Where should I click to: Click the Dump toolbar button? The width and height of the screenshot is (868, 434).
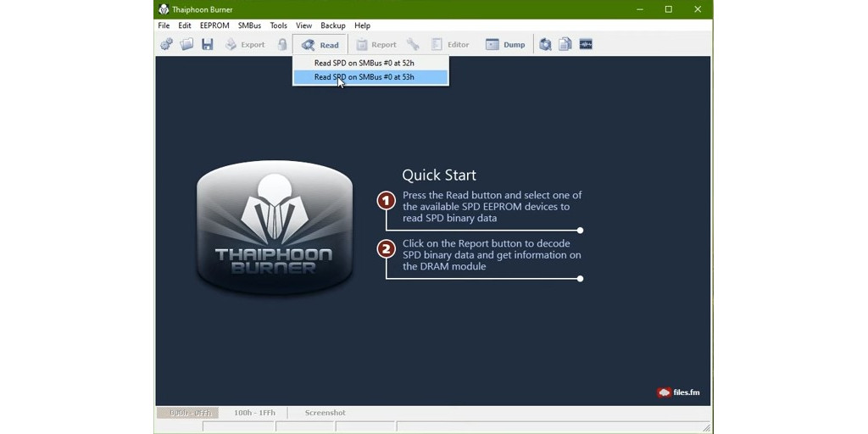505,44
